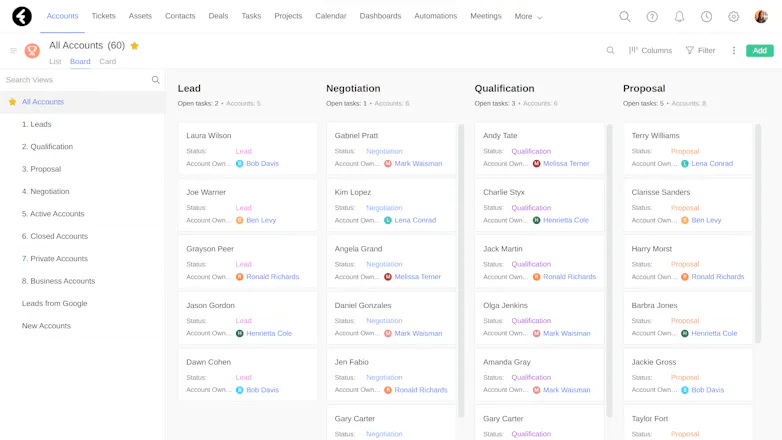Screen dimensions: 782x440
Task: Open the user profile avatar
Action: pos(761,16)
